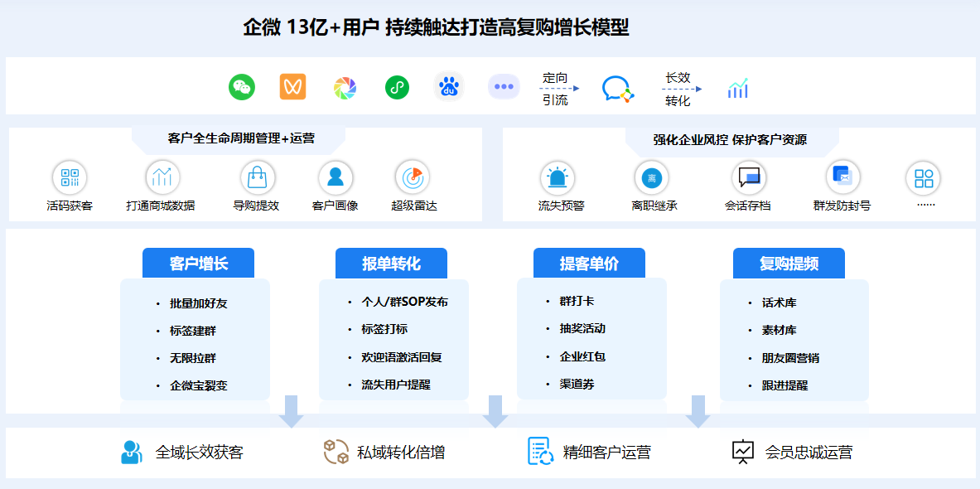Click the 离职继承 icon
The width and height of the screenshot is (980, 489).
pyautogui.click(x=651, y=178)
